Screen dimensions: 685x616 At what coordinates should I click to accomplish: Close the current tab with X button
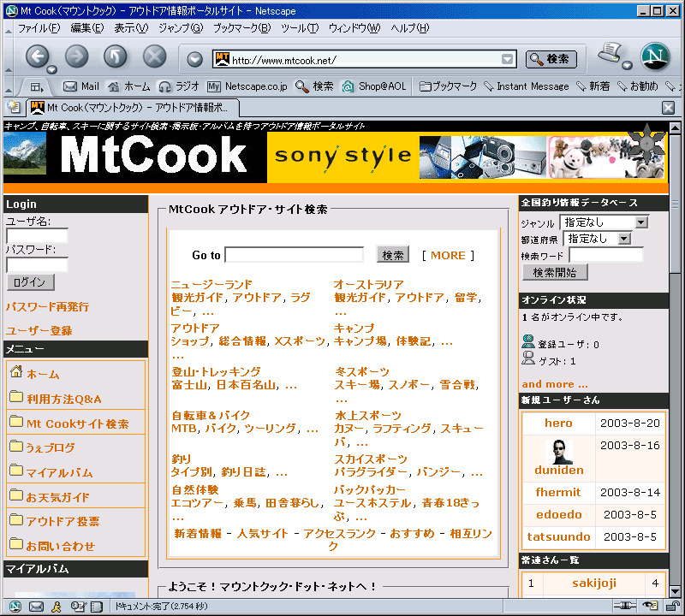click(x=668, y=108)
